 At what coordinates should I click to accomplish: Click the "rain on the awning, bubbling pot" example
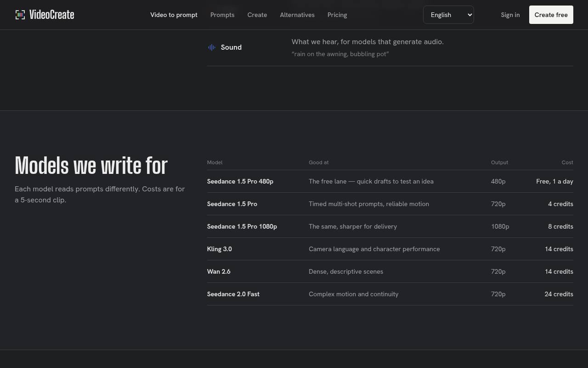(340, 54)
